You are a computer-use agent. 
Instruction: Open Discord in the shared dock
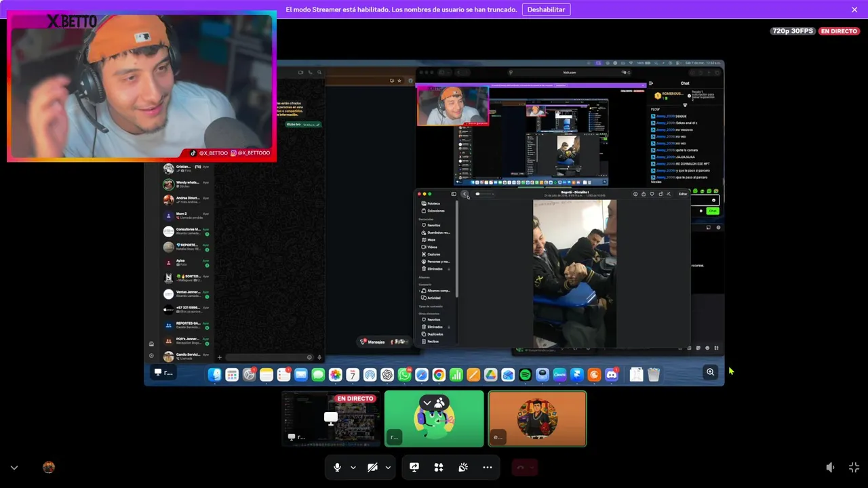point(611,375)
